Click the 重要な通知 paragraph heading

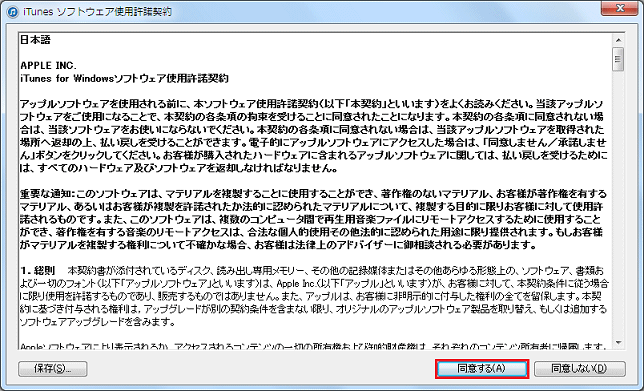pyautogui.click(x=46, y=193)
